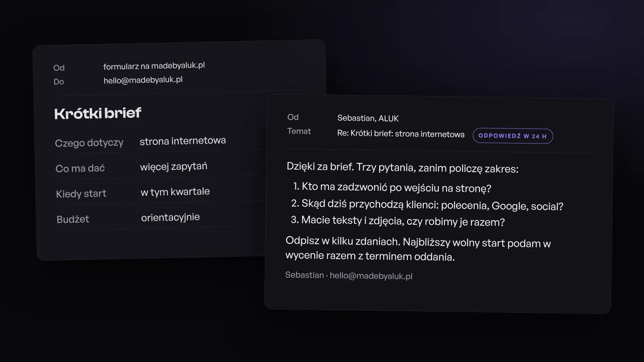Select the 'więcej zapytań' field value
The image size is (644, 362).
(174, 166)
